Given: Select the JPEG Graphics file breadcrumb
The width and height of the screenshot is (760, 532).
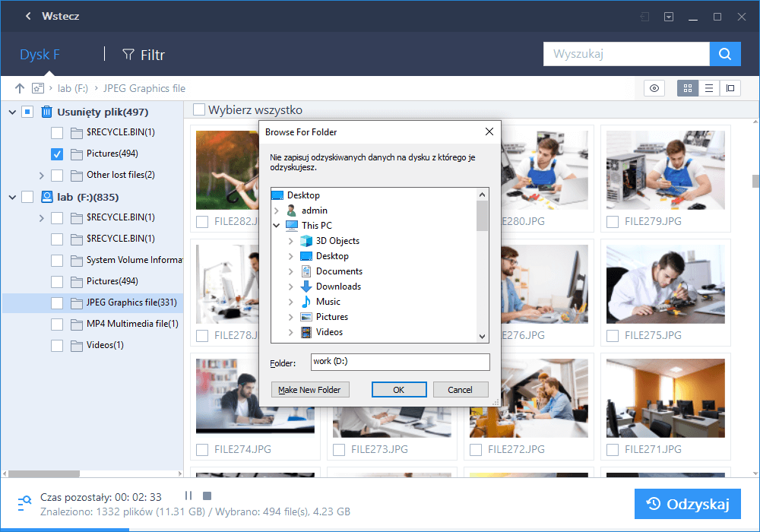Looking at the screenshot, I should [x=144, y=87].
